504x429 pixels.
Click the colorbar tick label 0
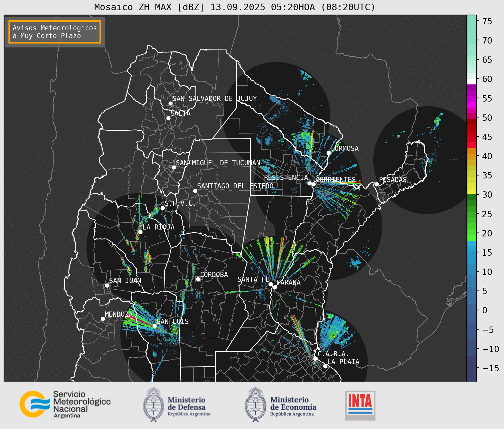coord(485,310)
